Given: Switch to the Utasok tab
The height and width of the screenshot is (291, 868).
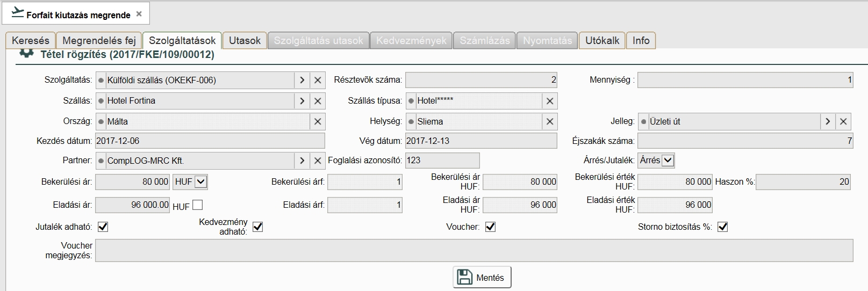Looking at the screenshot, I should click(x=245, y=40).
